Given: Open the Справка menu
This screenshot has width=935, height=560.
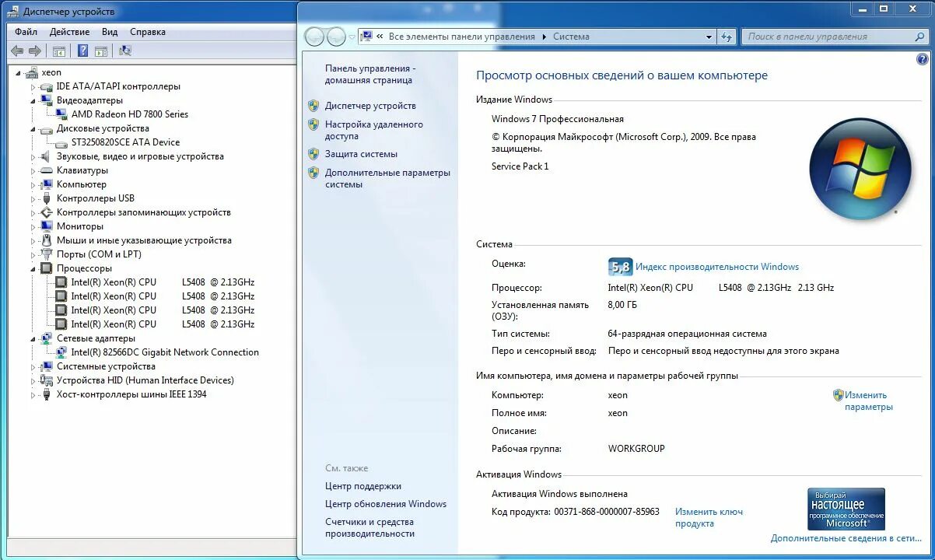Looking at the screenshot, I should pos(148,32).
